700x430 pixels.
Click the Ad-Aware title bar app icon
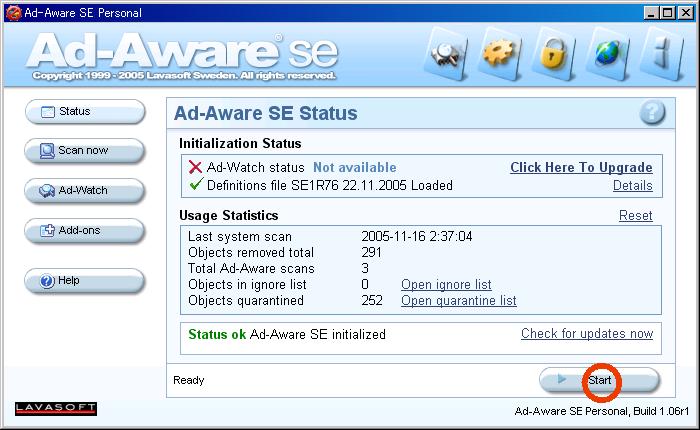[13, 13]
